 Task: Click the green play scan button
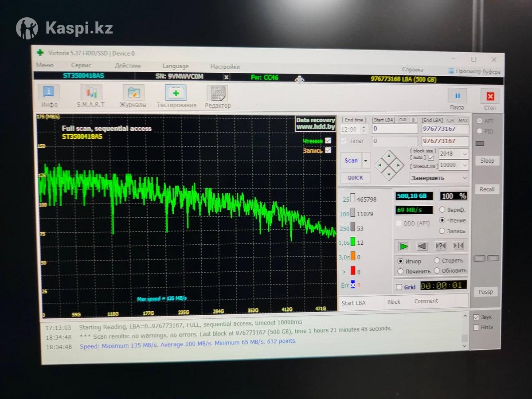[x=403, y=246]
